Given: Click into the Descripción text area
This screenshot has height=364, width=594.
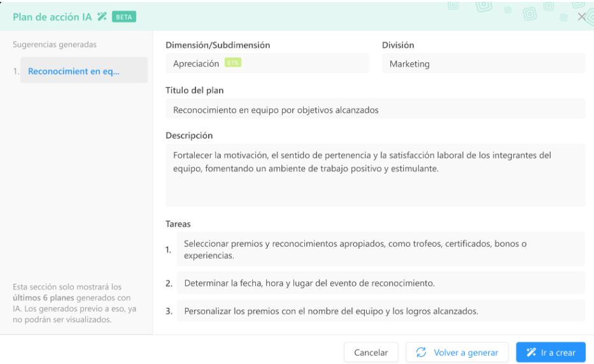Looking at the screenshot, I should 376,175.
